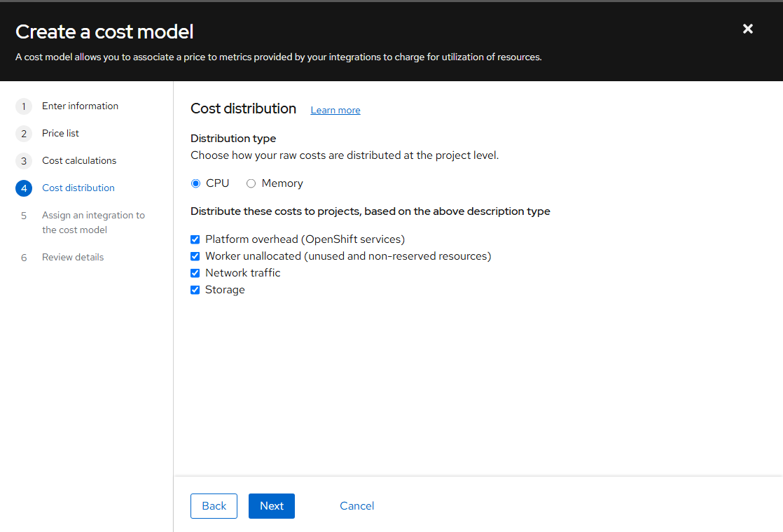Click the step 4 number badge
The height and width of the screenshot is (532, 783).
(24, 188)
